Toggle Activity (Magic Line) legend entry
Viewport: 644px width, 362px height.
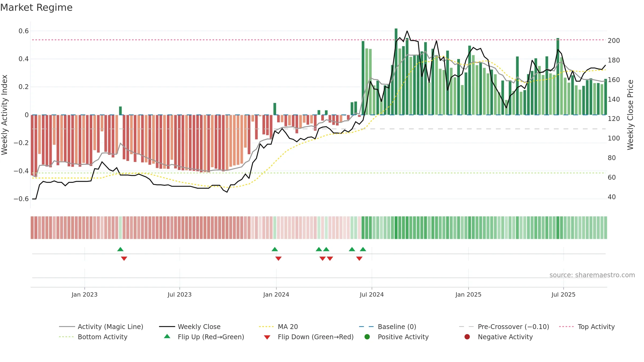click(101, 327)
